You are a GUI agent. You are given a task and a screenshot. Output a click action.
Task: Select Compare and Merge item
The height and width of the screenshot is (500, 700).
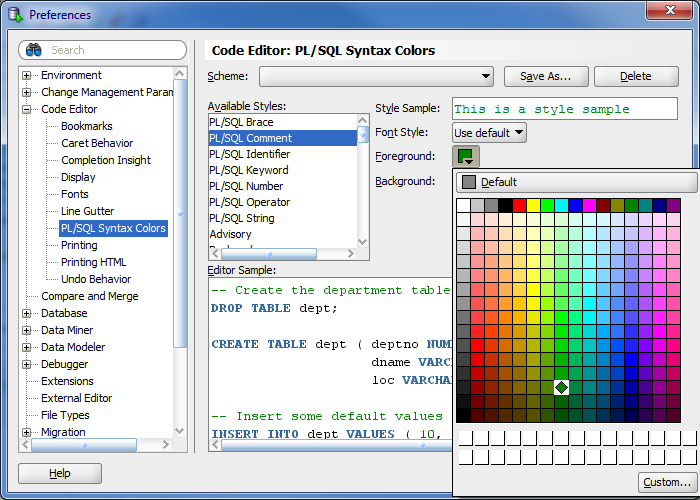pos(90,296)
